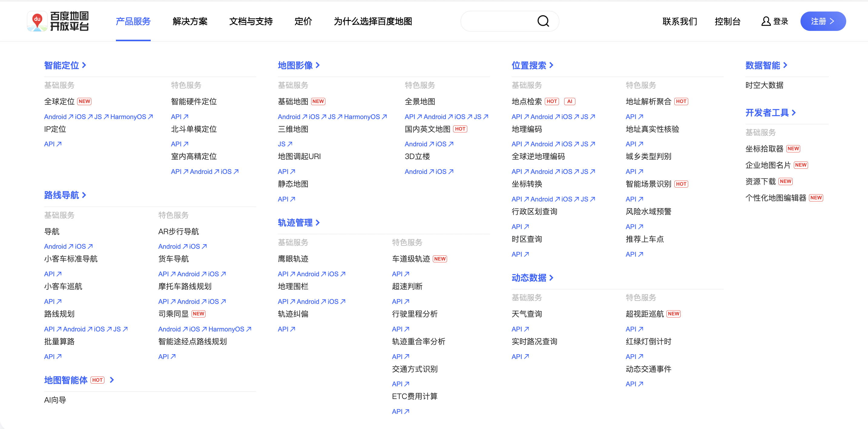Click NEW badge beside 全球定位
Image resolution: width=868 pixels, height=429 pixels.
[84, 101]
